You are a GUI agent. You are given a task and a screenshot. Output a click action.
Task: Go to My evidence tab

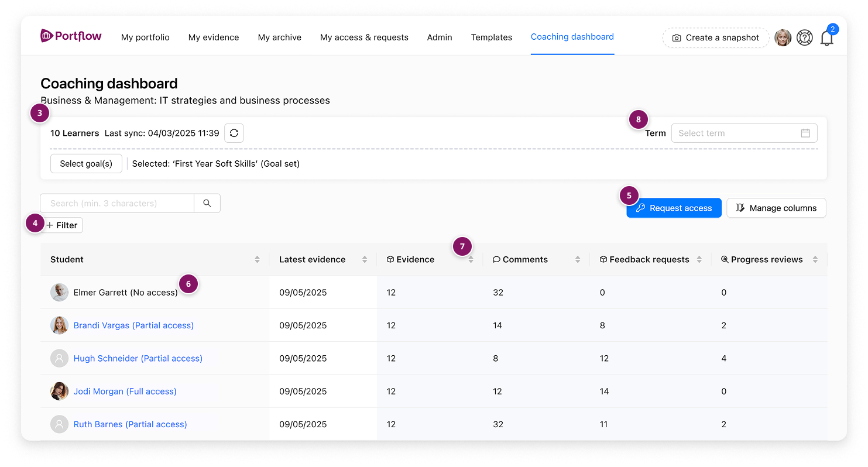point(214,37)
